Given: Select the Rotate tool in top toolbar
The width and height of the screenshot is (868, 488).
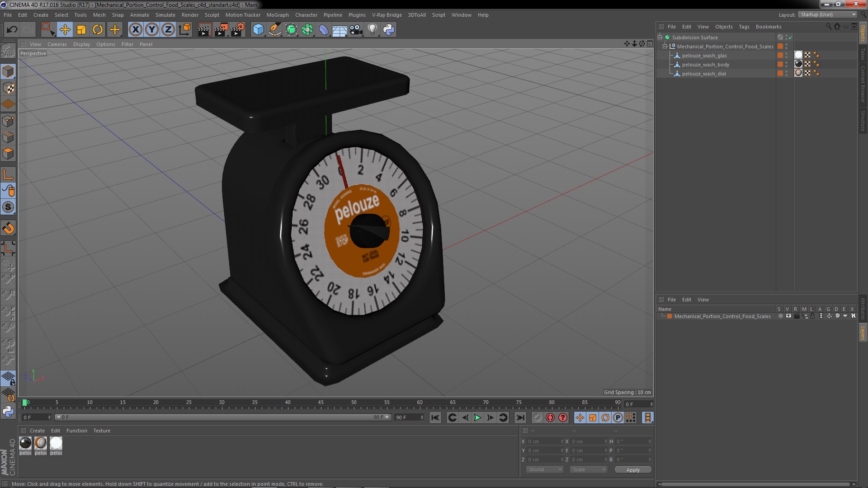Looking at the screenshot, I should coord(98,30).
